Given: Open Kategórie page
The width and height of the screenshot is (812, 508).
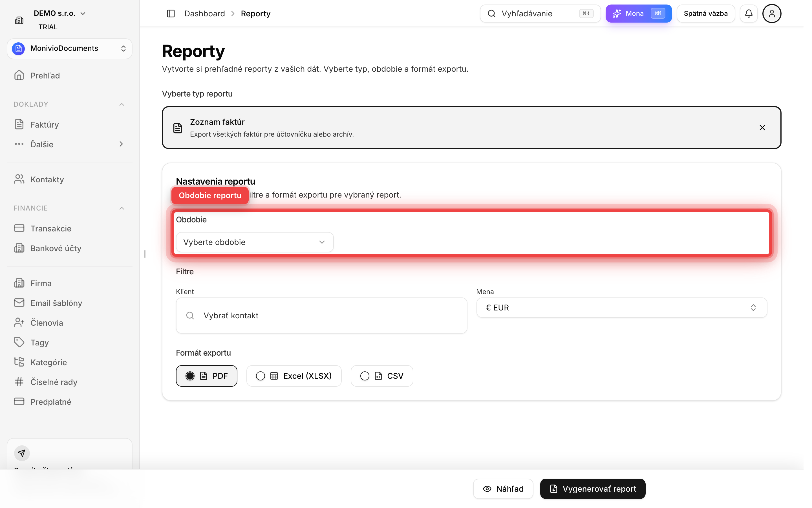Looking at the screenshot, I should 69,362.
